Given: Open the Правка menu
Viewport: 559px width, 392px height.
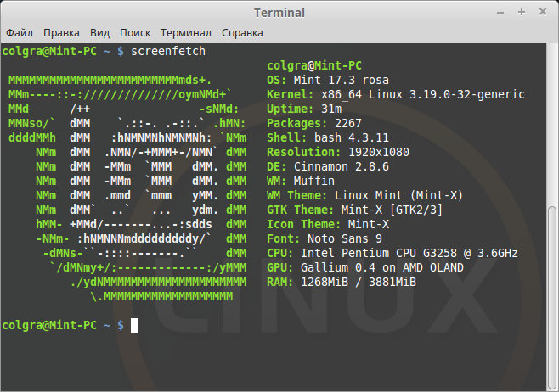Looking at the screenshot, I should 62,32.
